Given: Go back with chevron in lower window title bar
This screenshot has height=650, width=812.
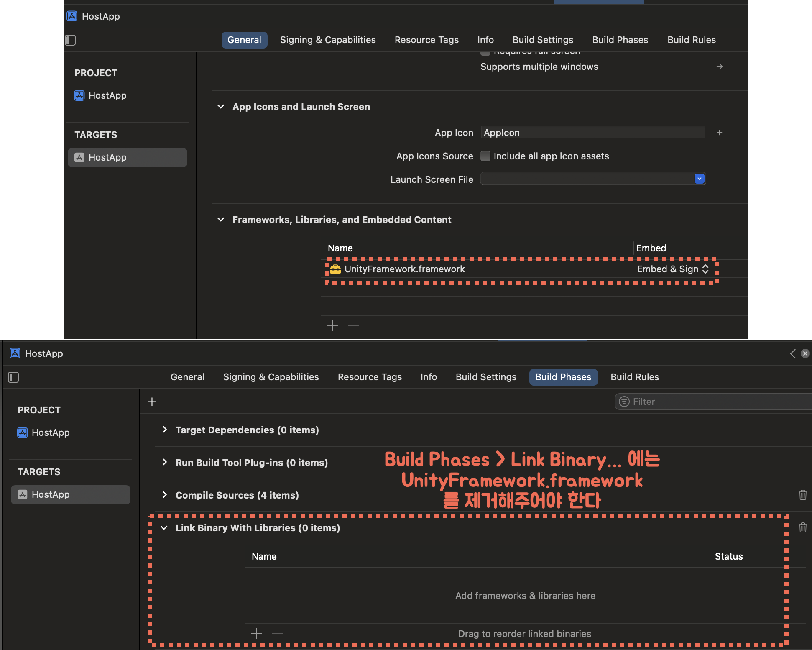Looking at the screenshot, I should (792, 353).
